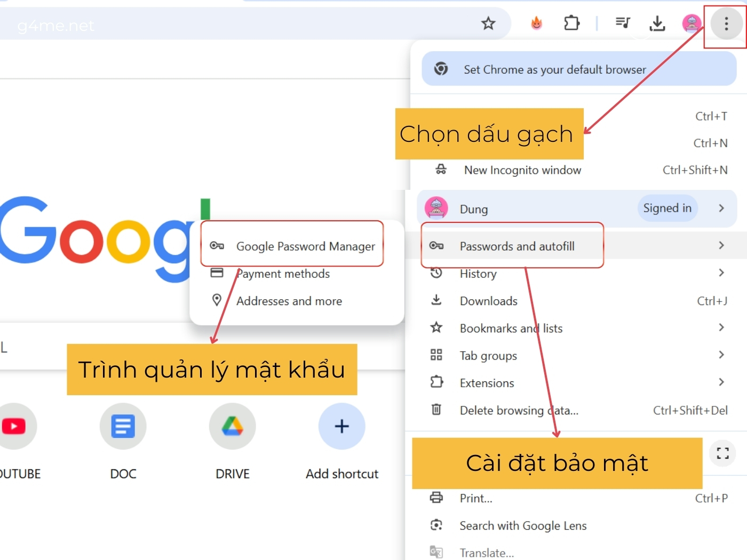Screen dimensions: 747x560
Task: Click the history clock icon
Action: (x=436, y=273)
